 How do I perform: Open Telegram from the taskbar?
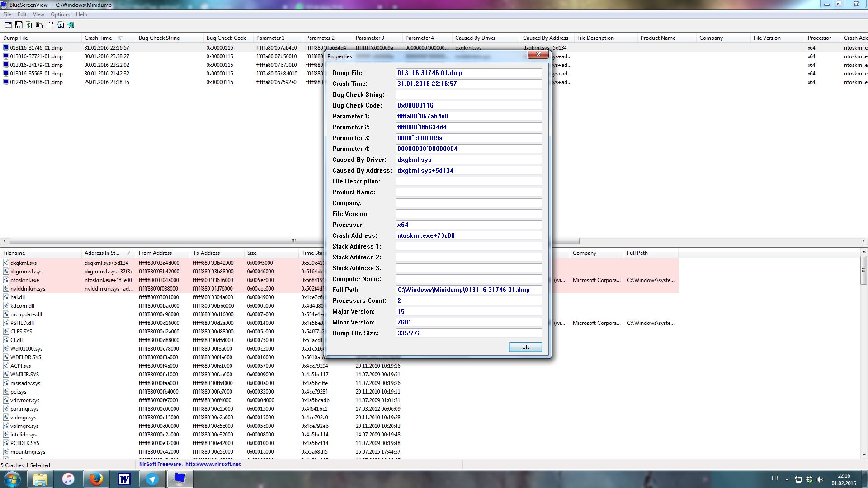click(152, 479)
